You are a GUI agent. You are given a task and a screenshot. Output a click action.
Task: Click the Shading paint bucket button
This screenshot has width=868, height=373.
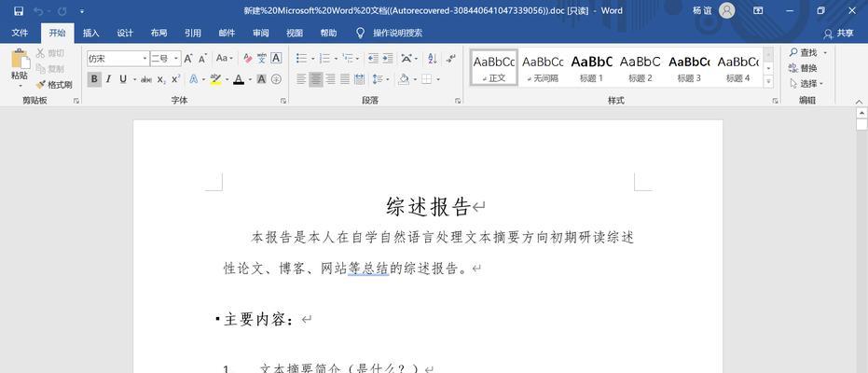pos(404,79)
